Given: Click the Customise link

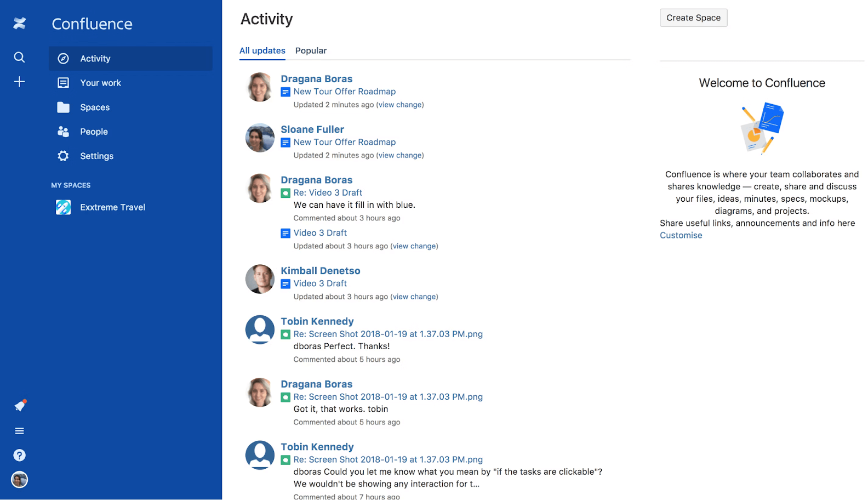Looking at the screenshot, I should [x=681, y=235].
